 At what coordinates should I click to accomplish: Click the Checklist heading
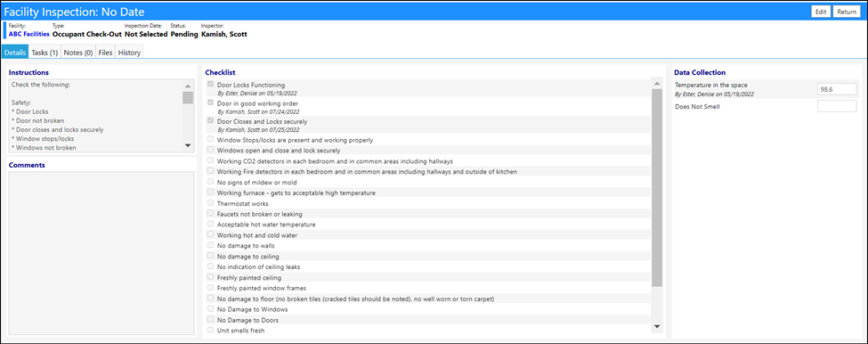(x=220, y=72)
